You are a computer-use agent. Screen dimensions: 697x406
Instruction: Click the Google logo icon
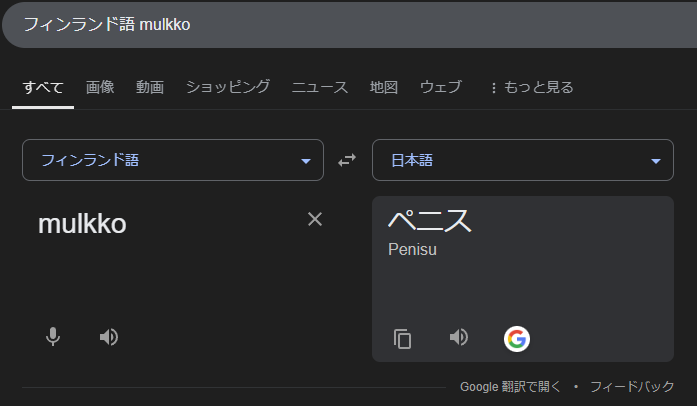(x=516, y=339)
